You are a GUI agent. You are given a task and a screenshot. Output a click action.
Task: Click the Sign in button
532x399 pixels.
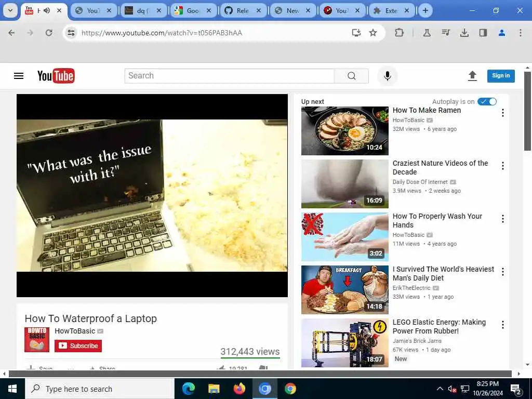click(501, 76)
